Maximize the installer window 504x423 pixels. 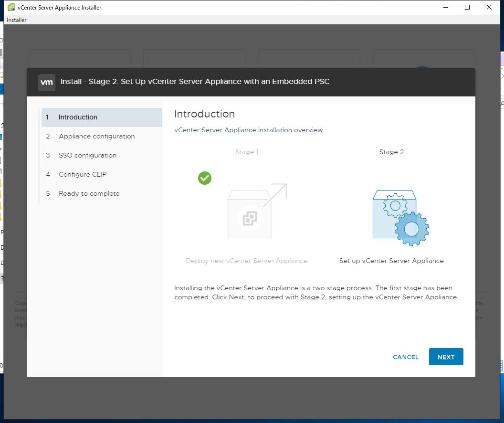pyautogui.click(x=467, y=7)
